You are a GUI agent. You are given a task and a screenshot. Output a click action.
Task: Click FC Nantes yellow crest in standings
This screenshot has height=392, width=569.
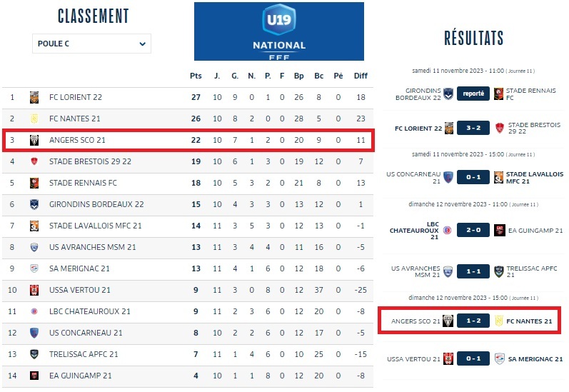pos(34,119)
